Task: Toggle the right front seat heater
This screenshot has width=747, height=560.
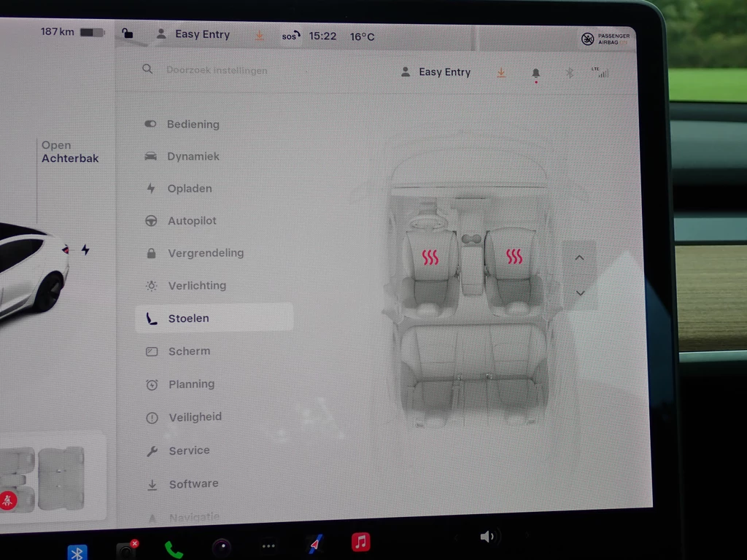Action: 514,256
